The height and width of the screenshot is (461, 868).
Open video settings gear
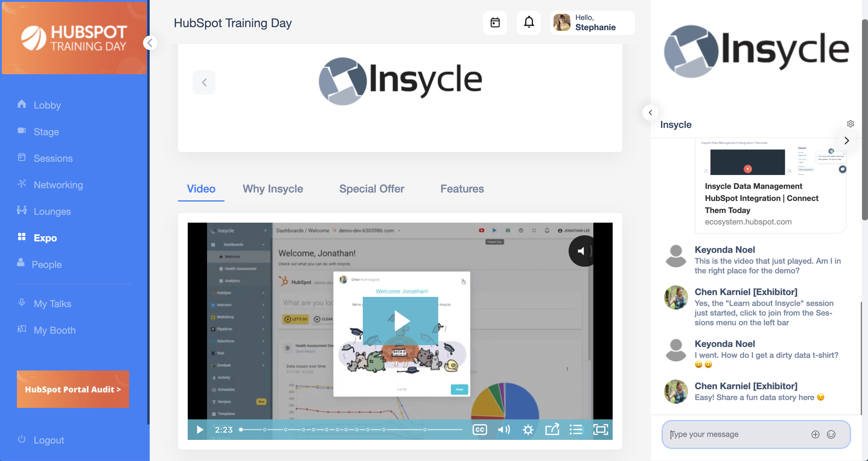point(528,429)
